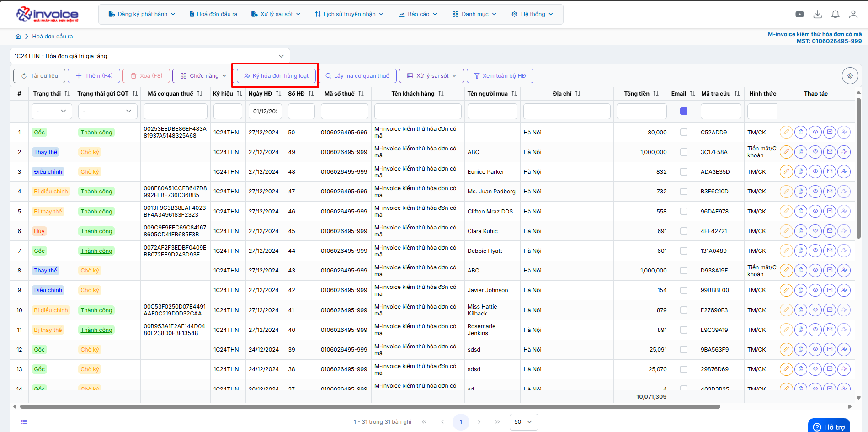868x432 pixels.
Task: Check Email box for invoice 99BBBE00
Action: click(684, 290)
